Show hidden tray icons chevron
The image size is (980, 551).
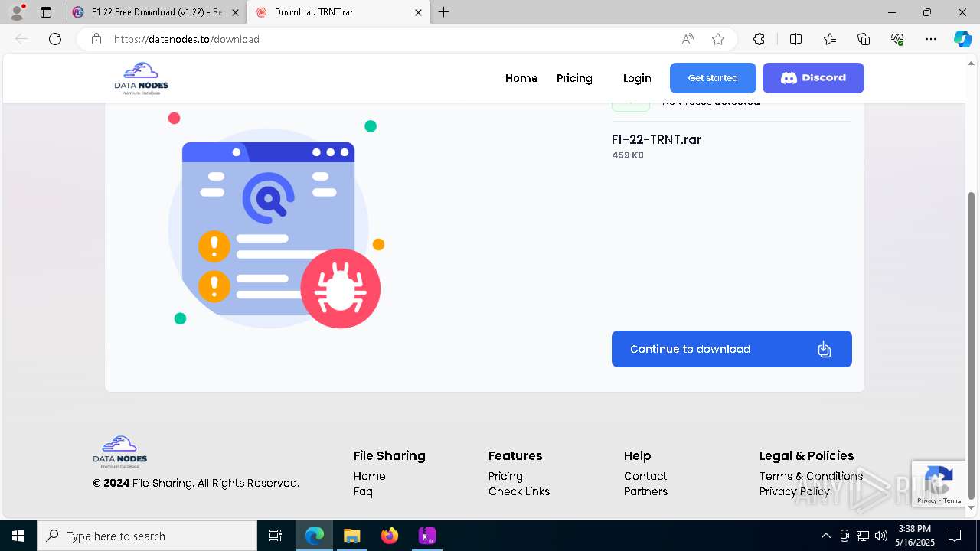(x=825, y=536)
